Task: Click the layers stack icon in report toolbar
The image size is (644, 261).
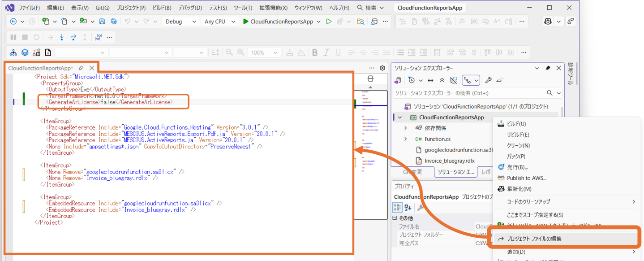Action: (25, 52)
